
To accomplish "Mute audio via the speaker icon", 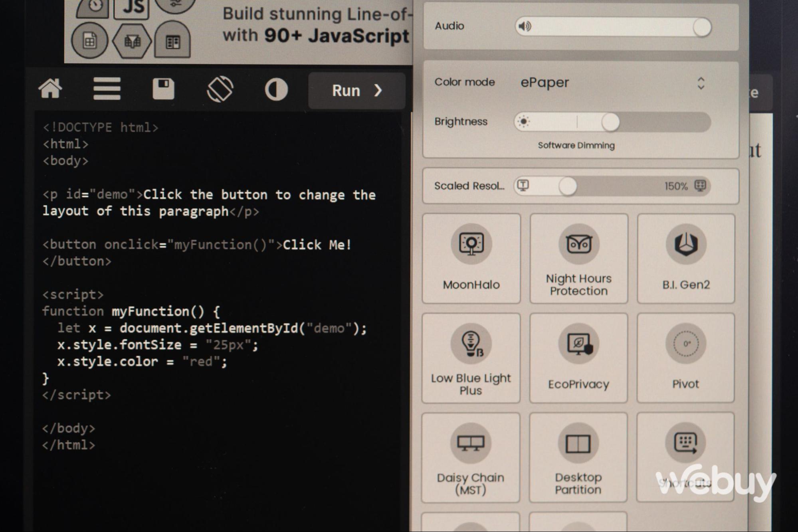I will pos(525,26).
